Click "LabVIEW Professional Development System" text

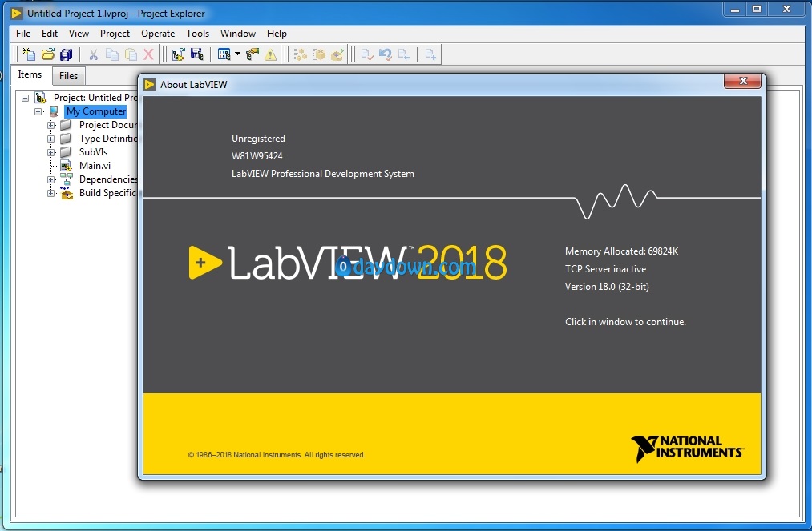pos(322,174)
